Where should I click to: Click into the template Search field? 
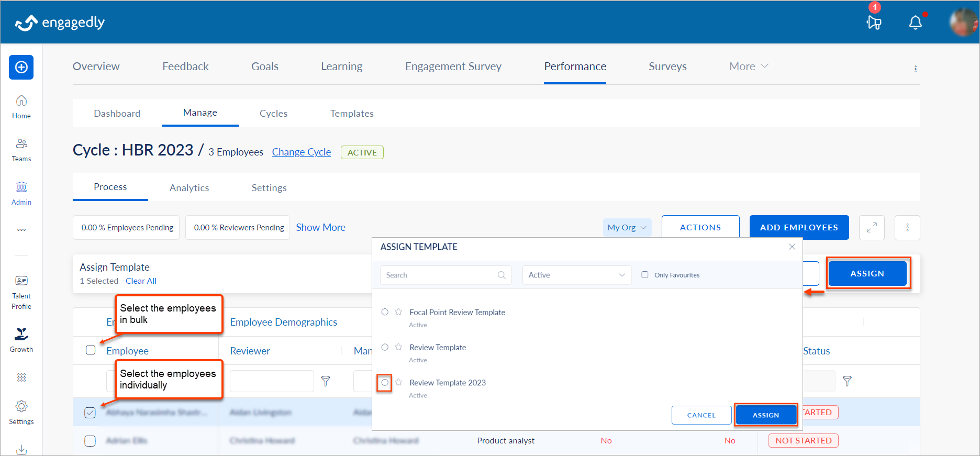click(x=446, y=275)
